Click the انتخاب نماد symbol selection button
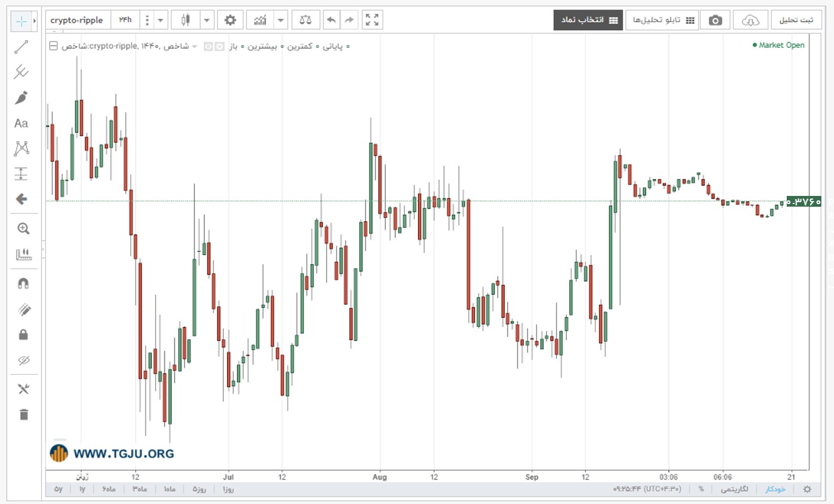Screen dimensions: 834x504 [x=588, y=20]
